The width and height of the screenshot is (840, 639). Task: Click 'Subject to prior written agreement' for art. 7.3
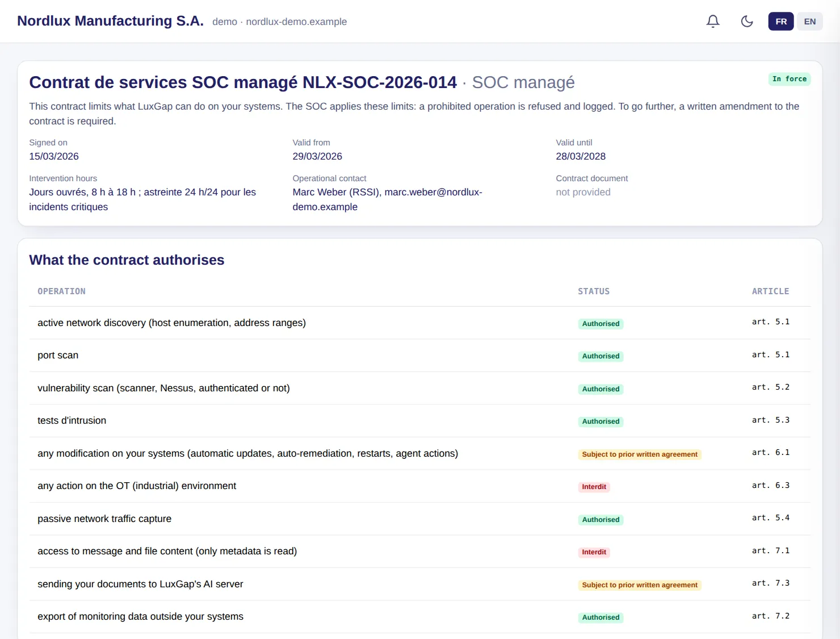click(640, 585)
